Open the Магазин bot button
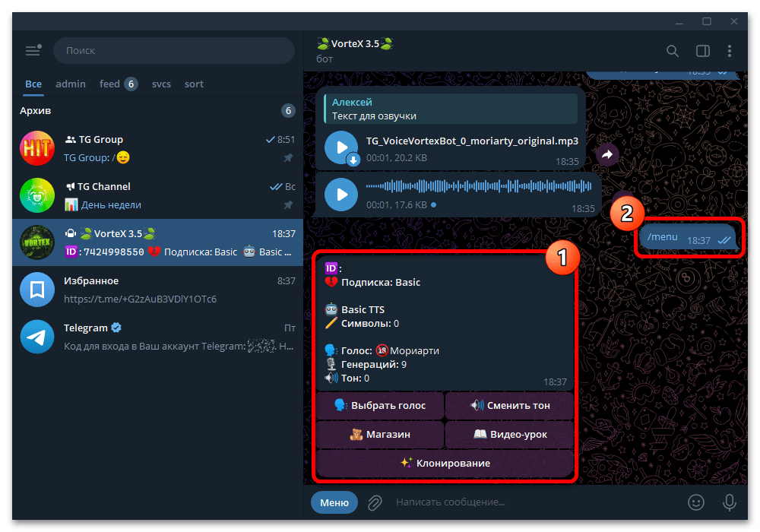 pyautogui.click(x=380, y=434)
